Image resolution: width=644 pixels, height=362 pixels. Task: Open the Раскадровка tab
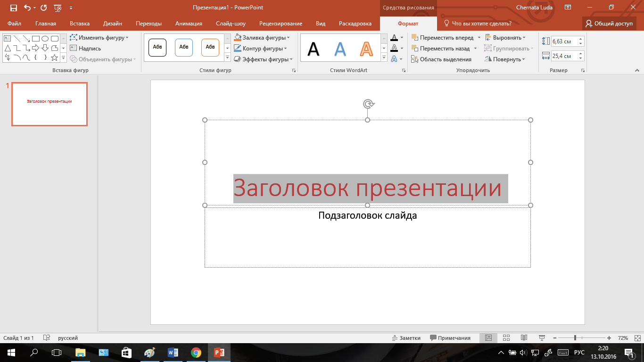tap(355, 24)
